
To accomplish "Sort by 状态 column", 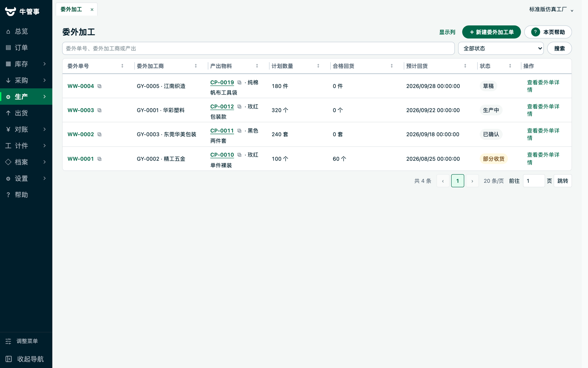I will point(510,66).
